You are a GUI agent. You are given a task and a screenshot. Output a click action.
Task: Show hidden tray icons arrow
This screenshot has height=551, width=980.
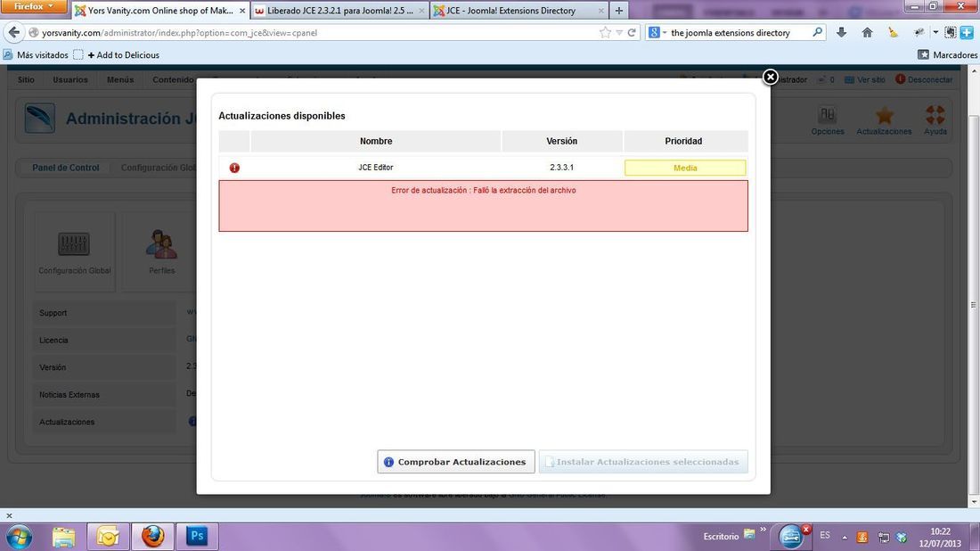click(845, 538)
